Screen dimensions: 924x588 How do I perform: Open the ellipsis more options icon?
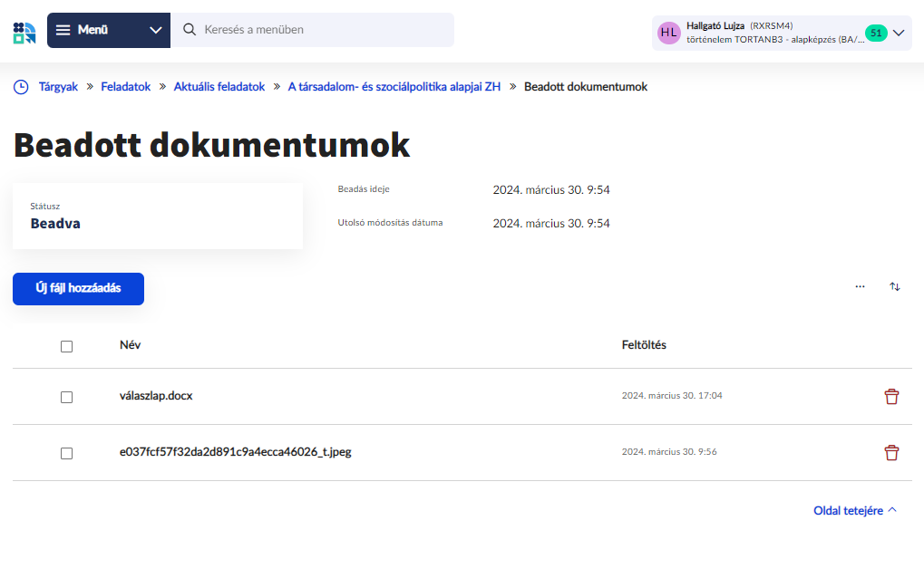(859, 286)
